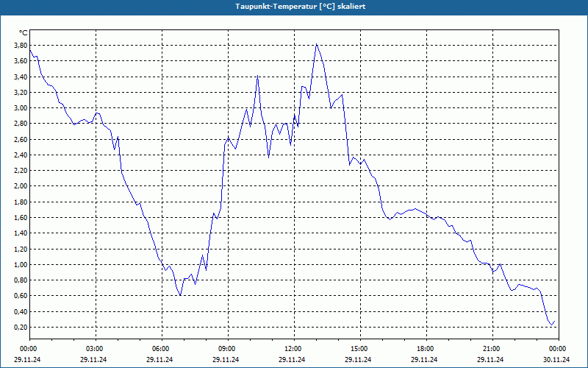The width and height of the screenshot is (588, 368).
Task: Select the "0,20" y-axis label
Action: click(x=21, y=327)
